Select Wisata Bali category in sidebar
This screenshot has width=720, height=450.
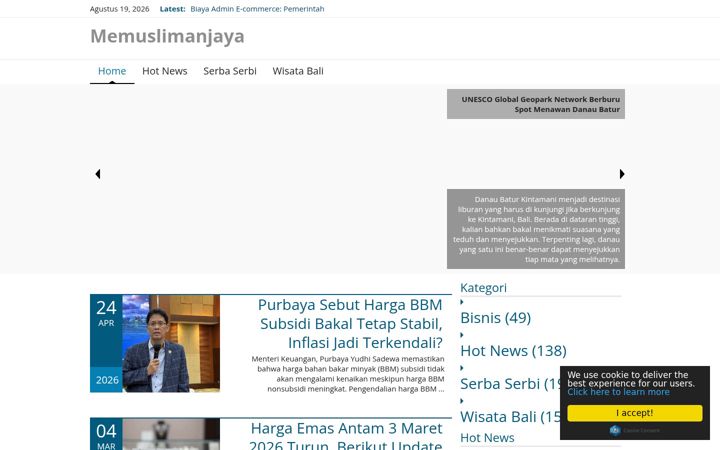510,417
